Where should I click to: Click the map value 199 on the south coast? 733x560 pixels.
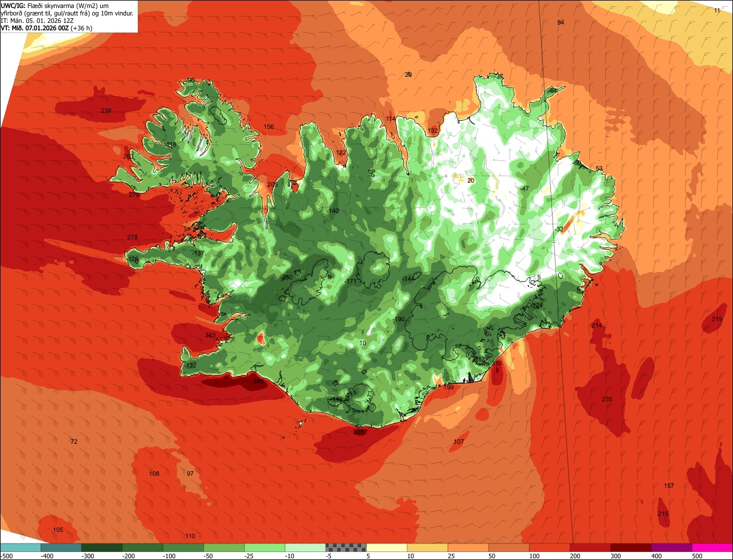[x=448, y=388]
